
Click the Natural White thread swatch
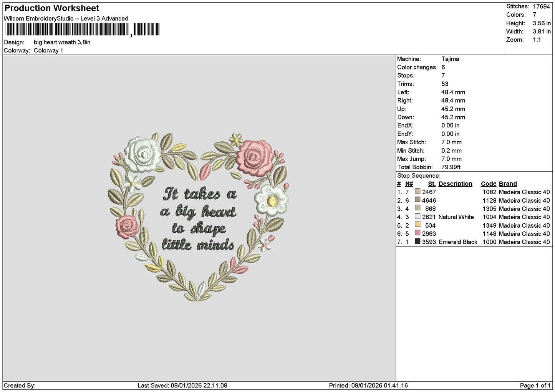(417, 216)
